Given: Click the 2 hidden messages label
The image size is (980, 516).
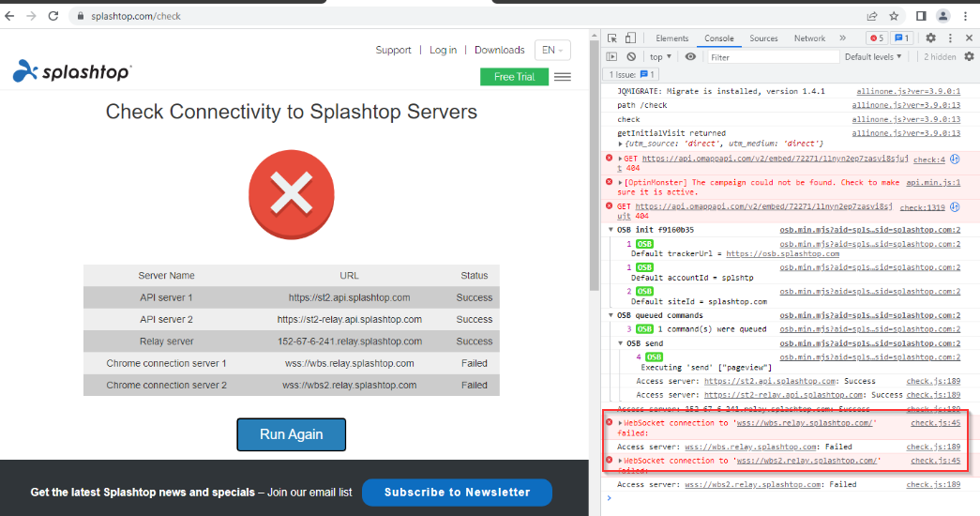Looking at the screenshot, I should [x=940, y=57].
